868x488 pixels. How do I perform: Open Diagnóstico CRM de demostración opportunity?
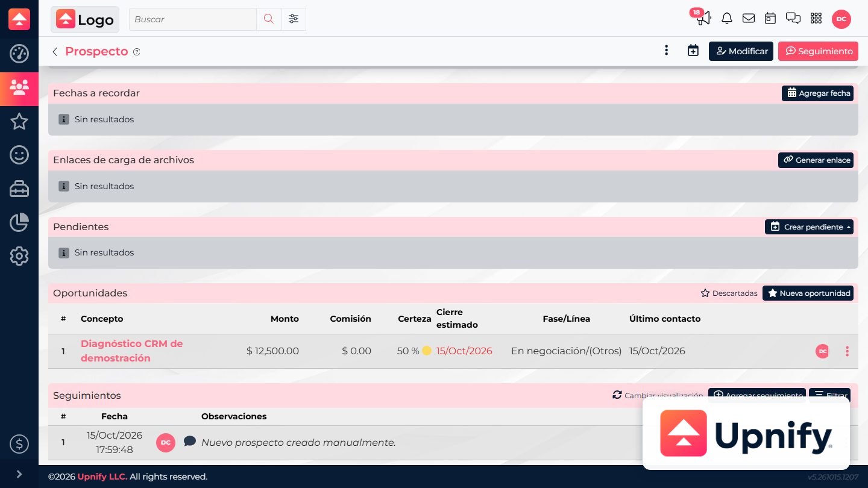click(x=131, y=351)
